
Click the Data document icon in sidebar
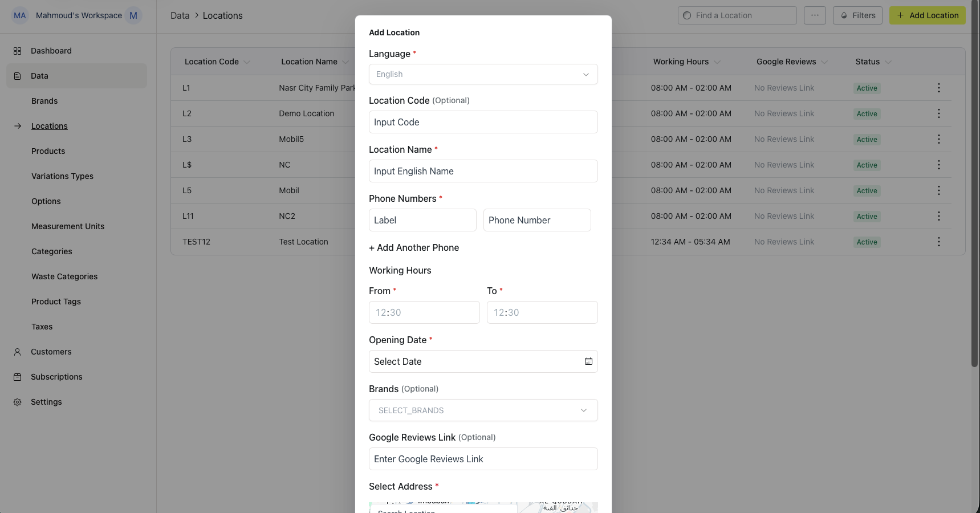pos(18,76)
